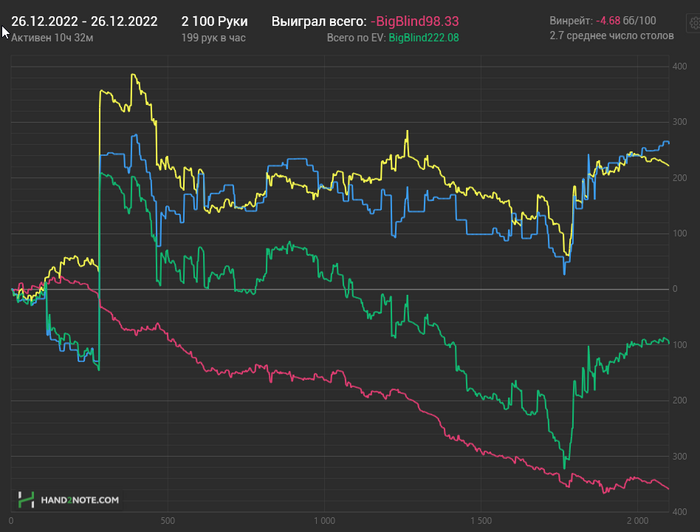Open graph settings gear icon
This screenshot has height=532, width=700.
694,22
